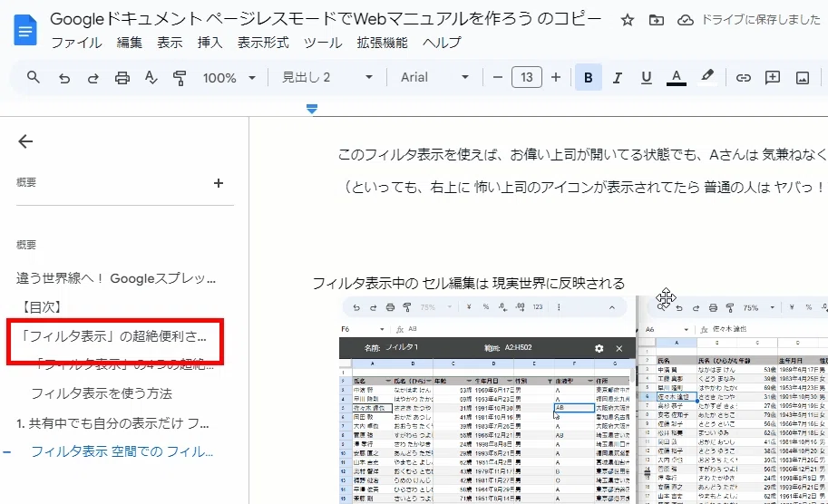Close the outline panel with back arrow

pyautogui.click(x=25, y=141)
